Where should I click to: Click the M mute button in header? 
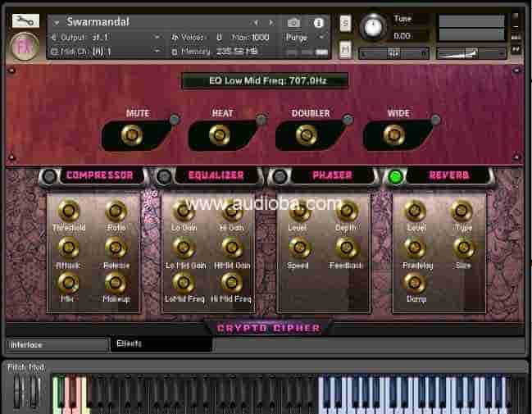tap(345, 50)
